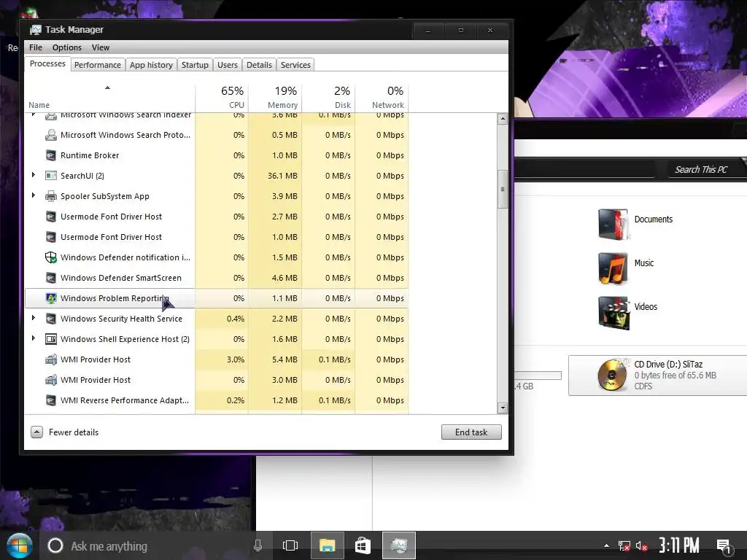Click the Spooler SubSystem App printer icon

[x=51, y=196]
